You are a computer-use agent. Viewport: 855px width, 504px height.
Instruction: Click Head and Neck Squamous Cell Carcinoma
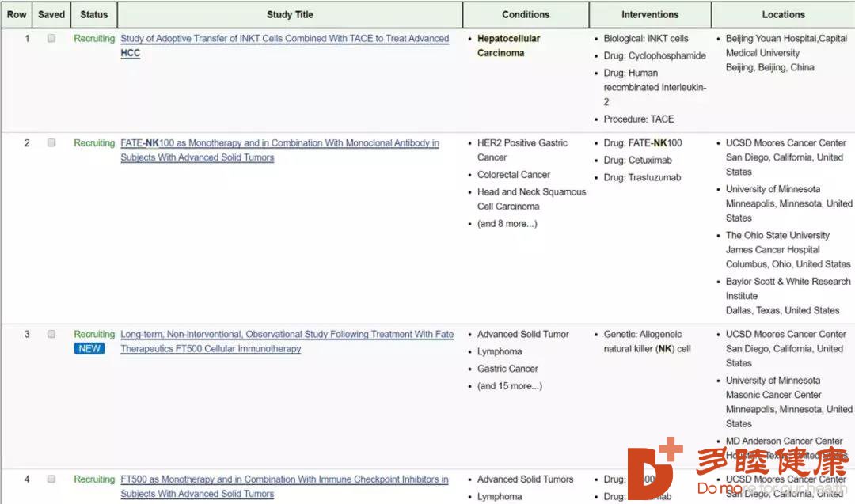click(532, 199)
